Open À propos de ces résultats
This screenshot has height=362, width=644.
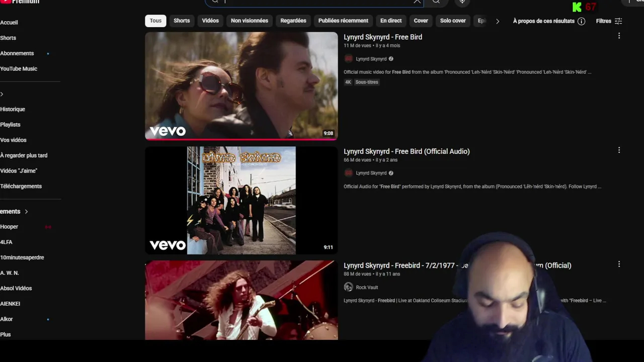coord(543,21)
